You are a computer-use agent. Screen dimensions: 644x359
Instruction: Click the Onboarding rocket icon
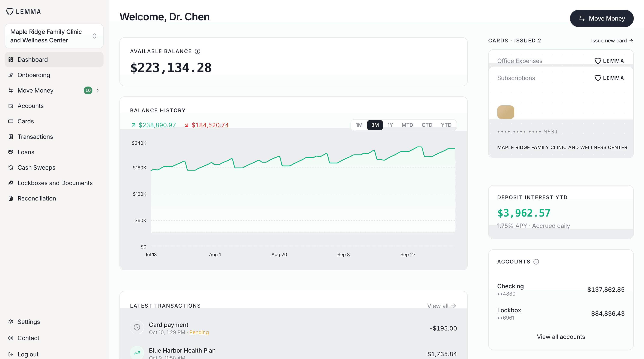(11, 75)
